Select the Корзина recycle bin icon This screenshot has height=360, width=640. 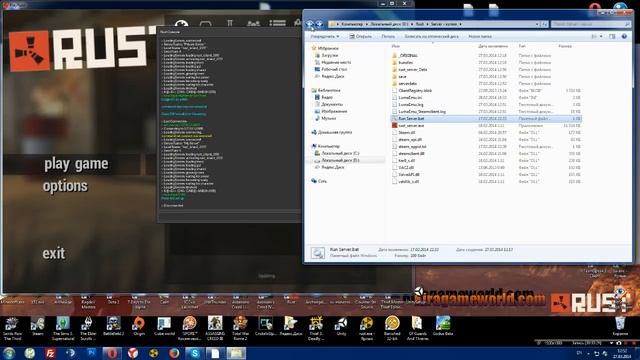pos(620,326)
